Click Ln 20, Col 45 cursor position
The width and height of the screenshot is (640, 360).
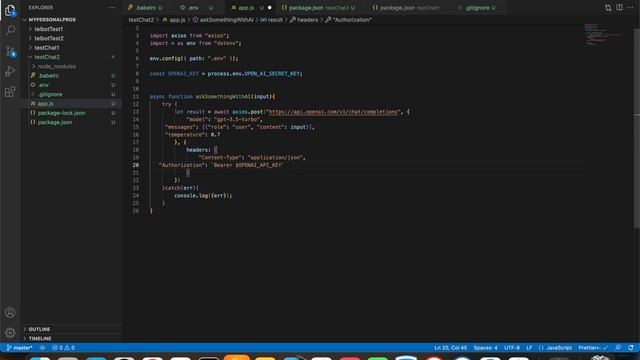450,348
